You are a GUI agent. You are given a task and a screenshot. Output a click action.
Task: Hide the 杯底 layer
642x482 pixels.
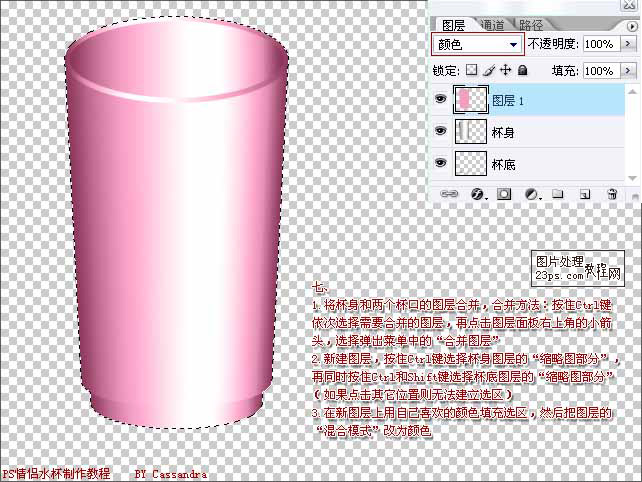(440, 163)
